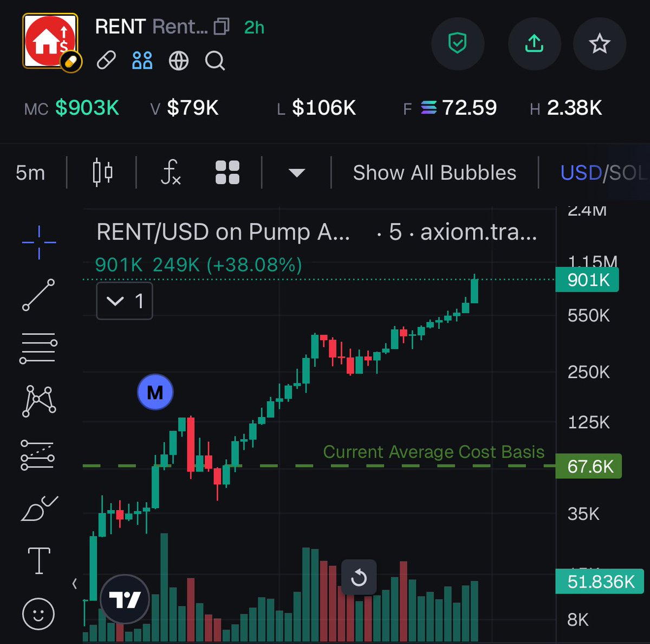Image resolution: width=650 pixels, height=644 pixels.
Task: Click the 249K (+38.08%) change value
Action: [x=227, y=265]
